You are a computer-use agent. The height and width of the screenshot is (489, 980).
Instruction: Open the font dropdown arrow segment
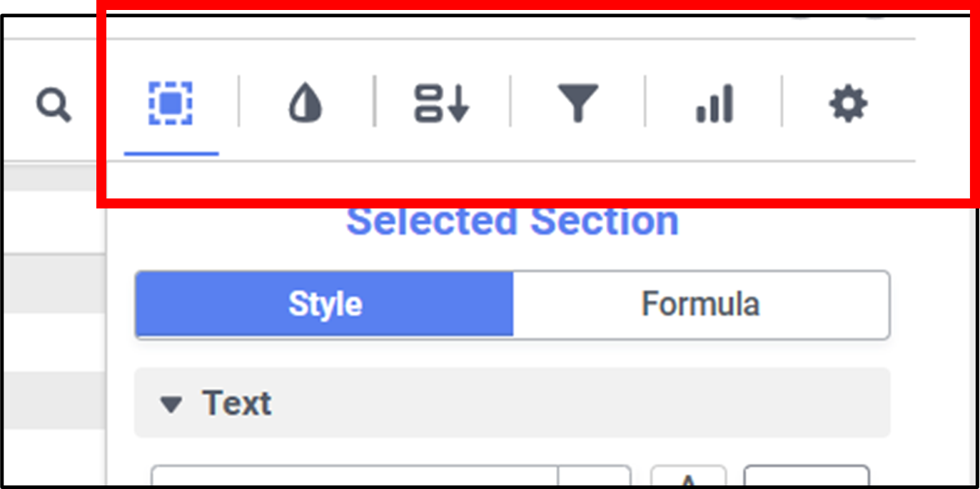(x=594, y=477)
